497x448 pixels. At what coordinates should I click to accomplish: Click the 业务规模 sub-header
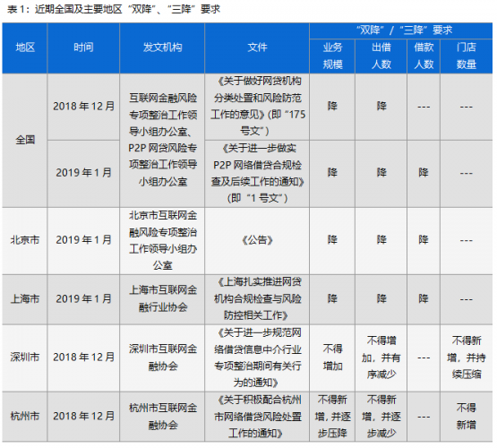tap(332, 56)
